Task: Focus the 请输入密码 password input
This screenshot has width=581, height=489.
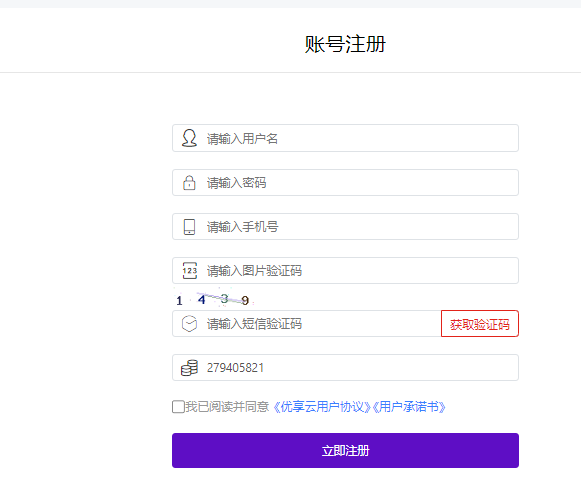Action: 345,183
